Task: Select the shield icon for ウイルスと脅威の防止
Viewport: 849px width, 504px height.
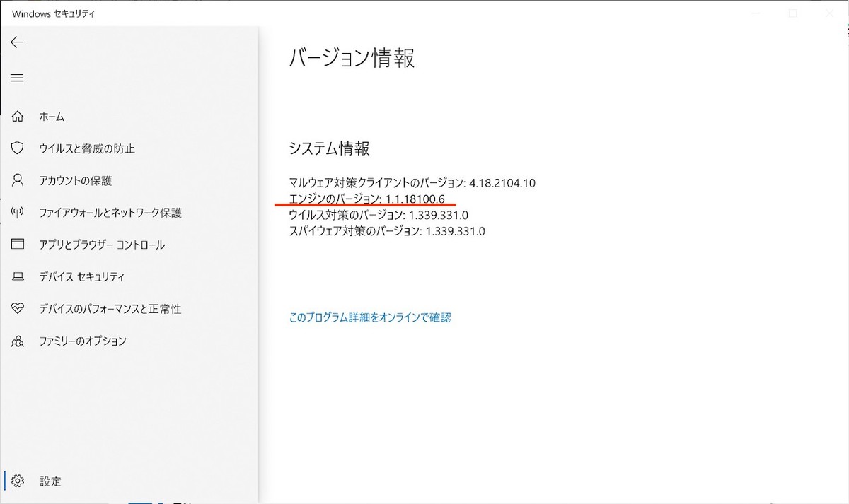Action: (18, 148)
